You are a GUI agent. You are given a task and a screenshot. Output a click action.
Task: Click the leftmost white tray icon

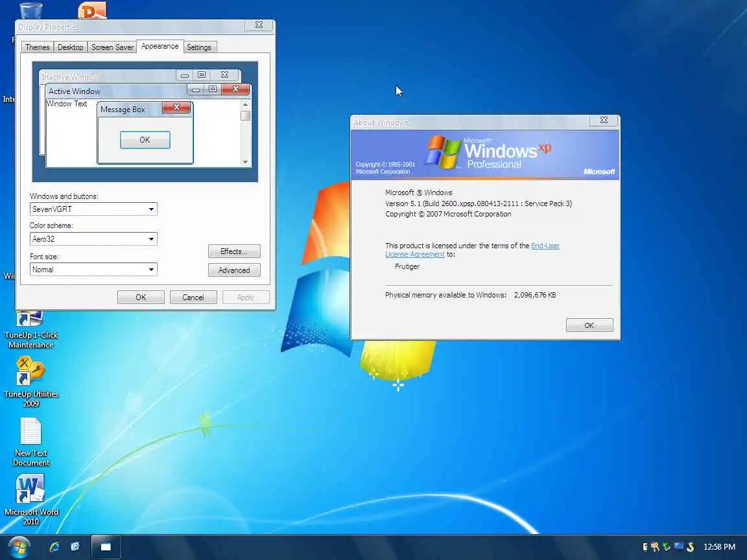(x=645, y=546)
